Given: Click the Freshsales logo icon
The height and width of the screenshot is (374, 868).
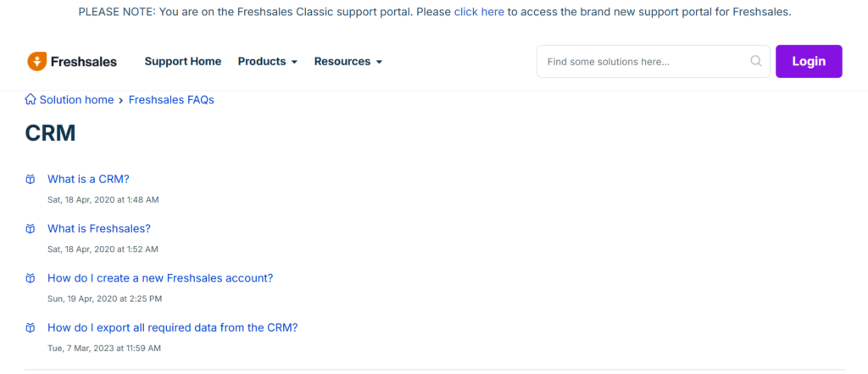Looking at the screenshot, I should pos(36,61).
